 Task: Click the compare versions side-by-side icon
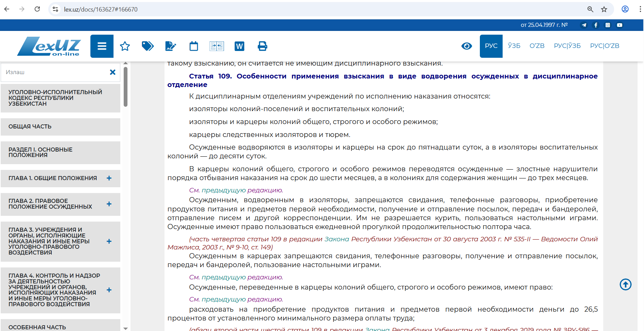point(216,46)
